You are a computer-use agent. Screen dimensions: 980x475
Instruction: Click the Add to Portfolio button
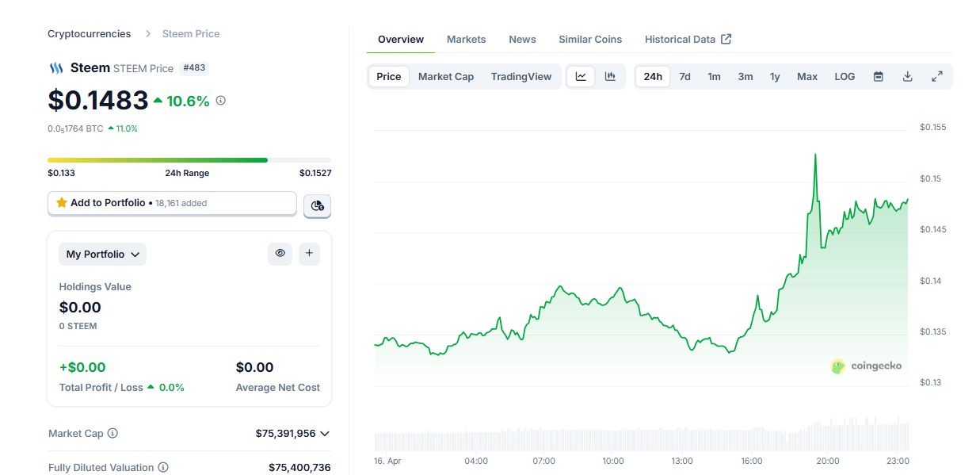(x=172, y=203)
